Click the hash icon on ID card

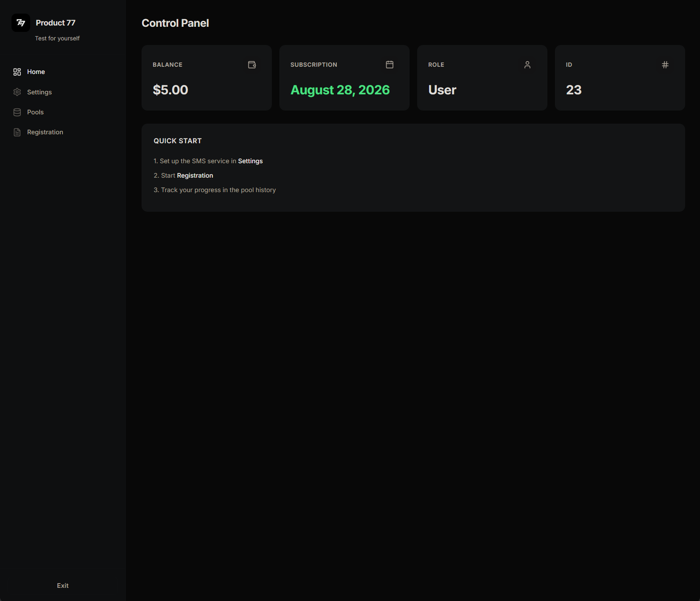point(665,65)
